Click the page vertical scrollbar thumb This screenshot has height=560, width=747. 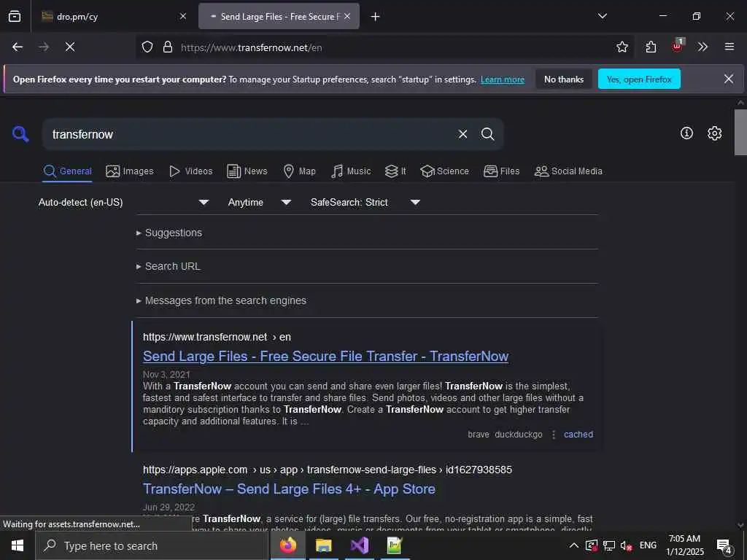click(740, 133)
